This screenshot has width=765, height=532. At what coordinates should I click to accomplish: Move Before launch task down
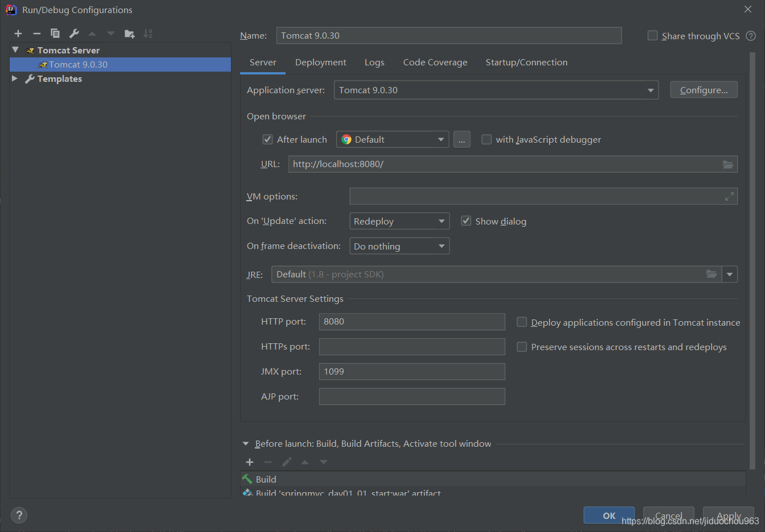(324, 462)
